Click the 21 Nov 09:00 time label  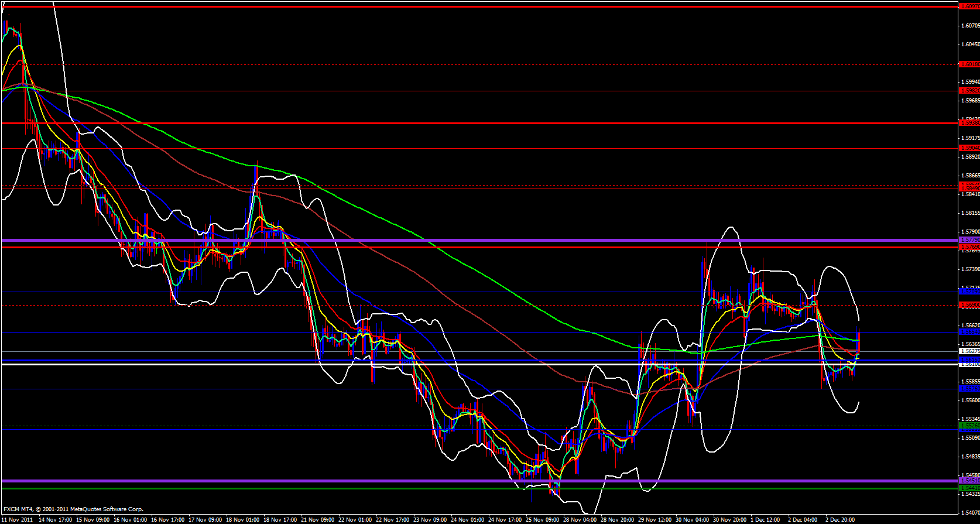point(317,519)
